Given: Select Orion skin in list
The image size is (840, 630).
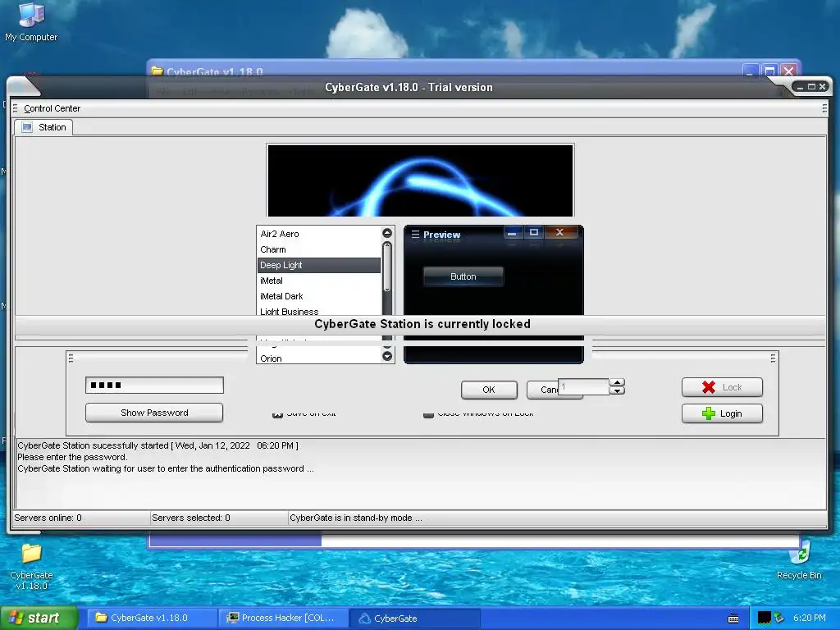Looking at the screenshot, I should coord(319,358).
